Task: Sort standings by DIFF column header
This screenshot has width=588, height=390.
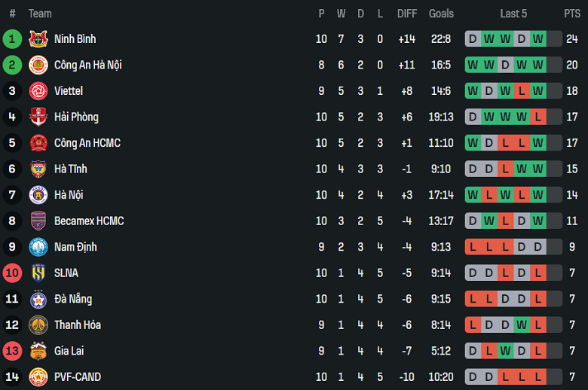Action: point(407,14)
